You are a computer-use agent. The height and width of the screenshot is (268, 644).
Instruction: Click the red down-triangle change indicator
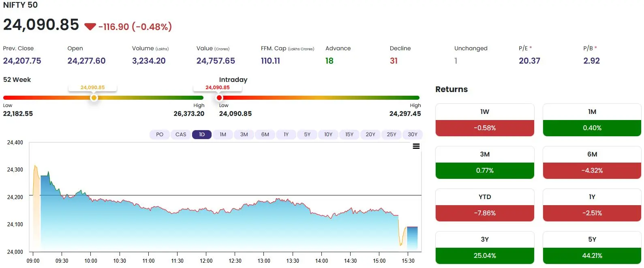click(90, 27)
